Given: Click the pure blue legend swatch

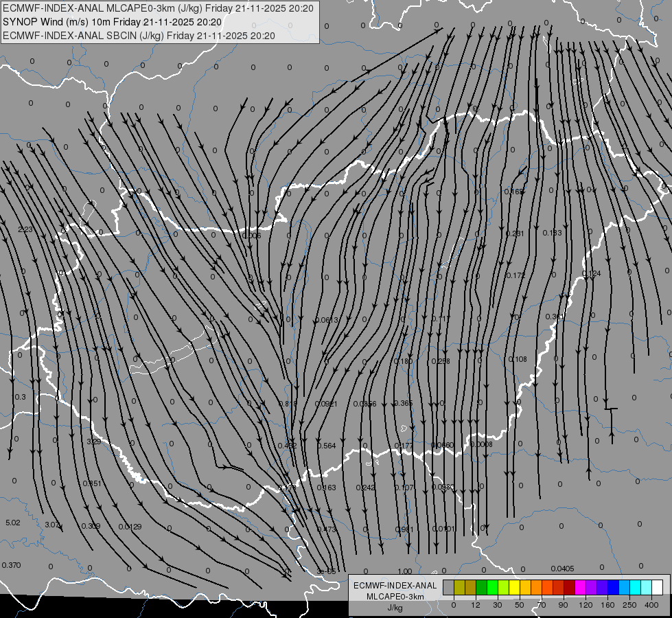Looking at the screenshot, I should pos(613,587).
